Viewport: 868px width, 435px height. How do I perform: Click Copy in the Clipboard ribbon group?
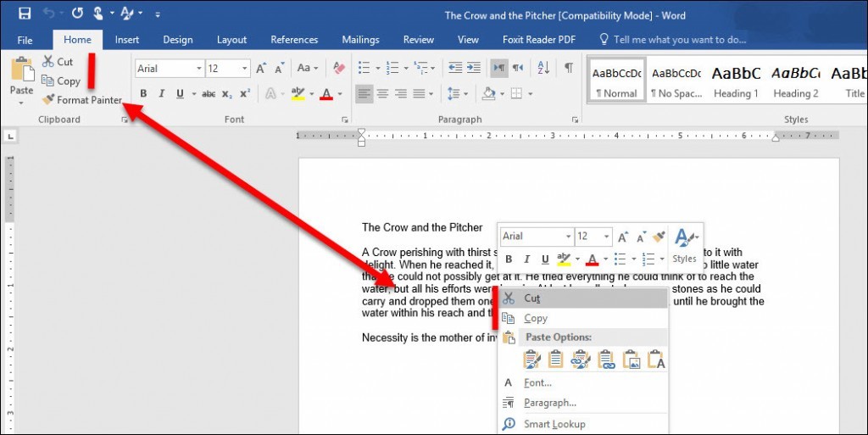tap(61, 81)
